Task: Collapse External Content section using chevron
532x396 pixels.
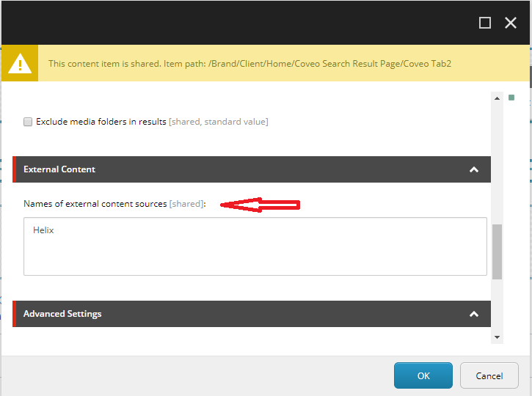Action: click(474, 169)
